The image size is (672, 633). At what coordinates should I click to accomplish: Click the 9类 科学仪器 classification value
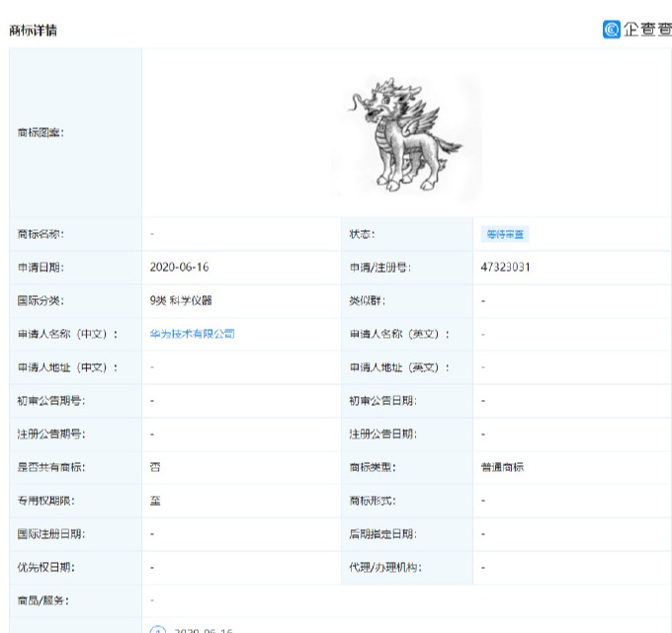pos(181,300)
